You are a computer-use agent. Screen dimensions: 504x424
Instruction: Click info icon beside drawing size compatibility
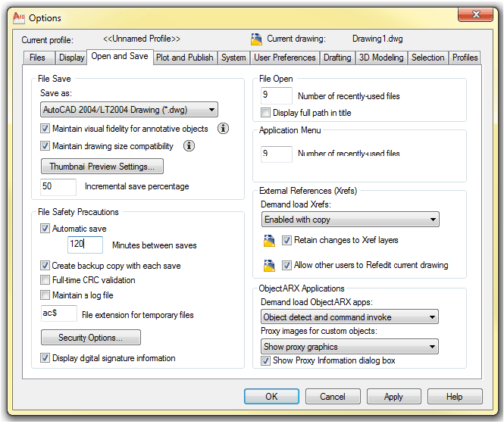point(189,146)
